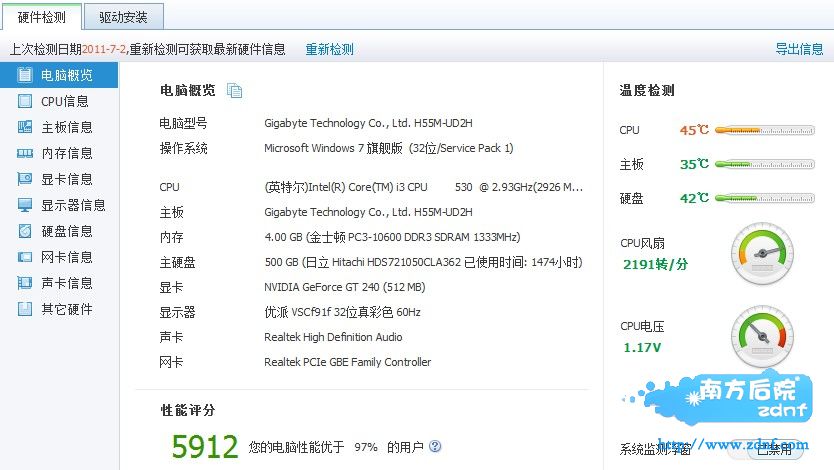This screenshot has width=834, height=470.
Task: Click the 硬盘 temperature bar
Action: 765,198
